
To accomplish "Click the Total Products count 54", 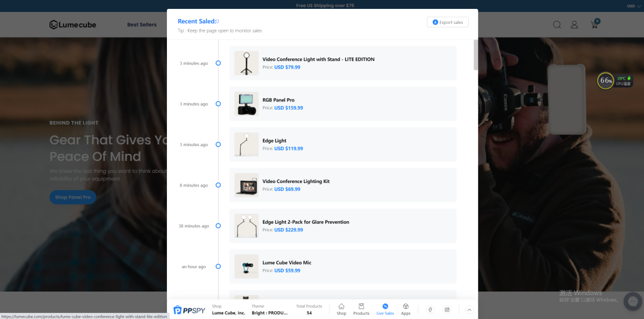I will [x=309, y=313].
